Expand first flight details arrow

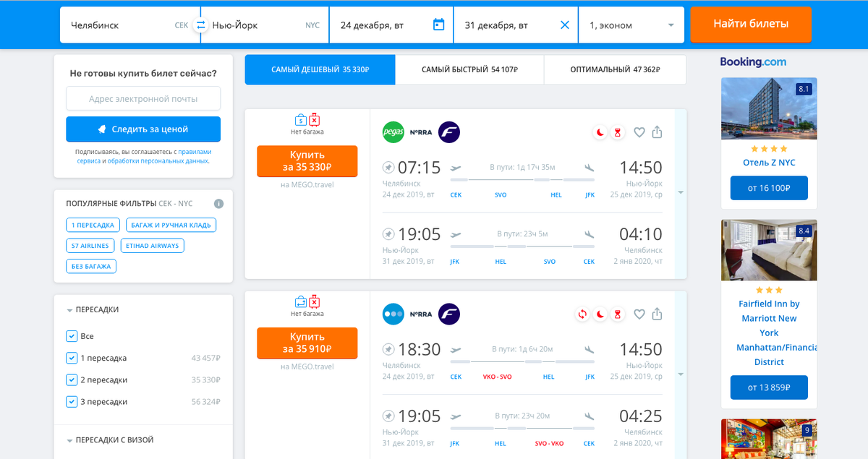click(x=680, y=193)
